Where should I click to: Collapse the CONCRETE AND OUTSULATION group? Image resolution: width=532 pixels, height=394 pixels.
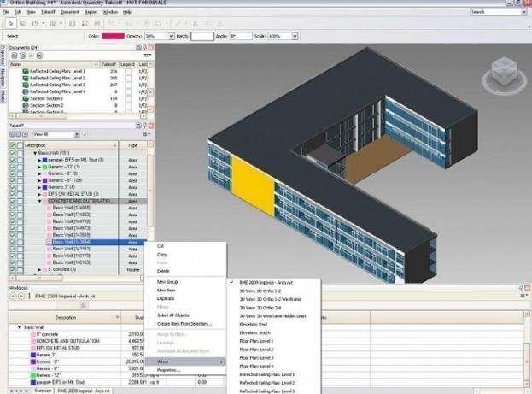[x=40, y=201]
